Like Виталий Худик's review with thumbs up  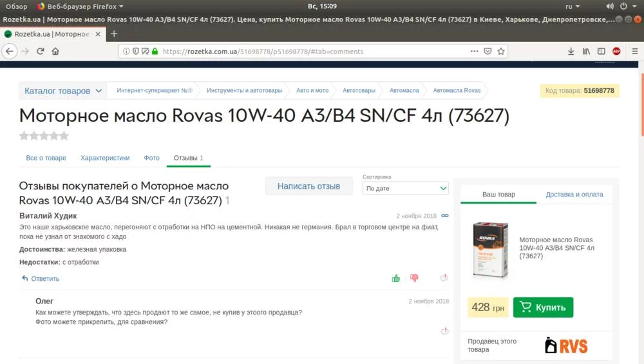pos(396,278)
